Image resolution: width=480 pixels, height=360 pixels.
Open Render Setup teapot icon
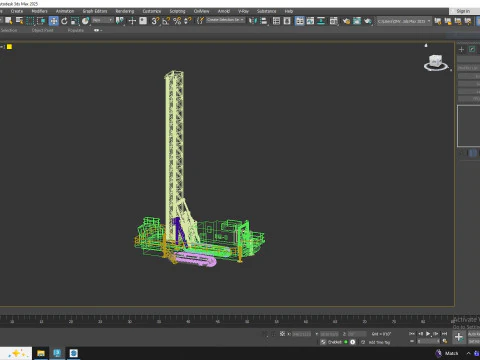pos(346,21)
